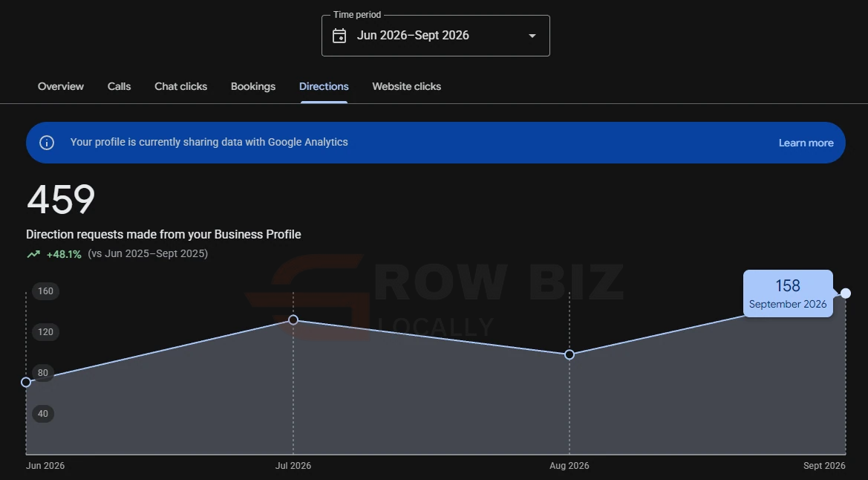Go to the Website clicks tab

(407, 86)
